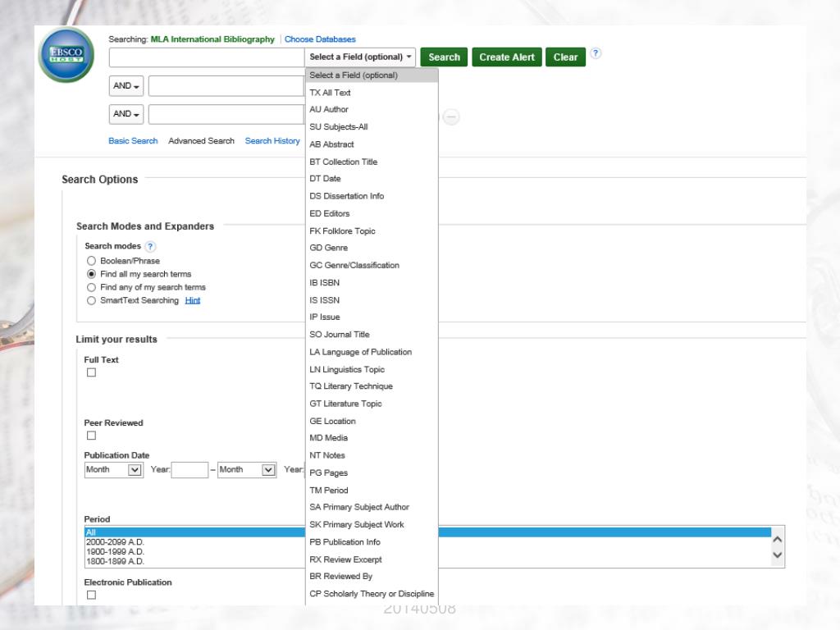
Task: Open the SmartText Hint link
Action: tap(192, 300)
